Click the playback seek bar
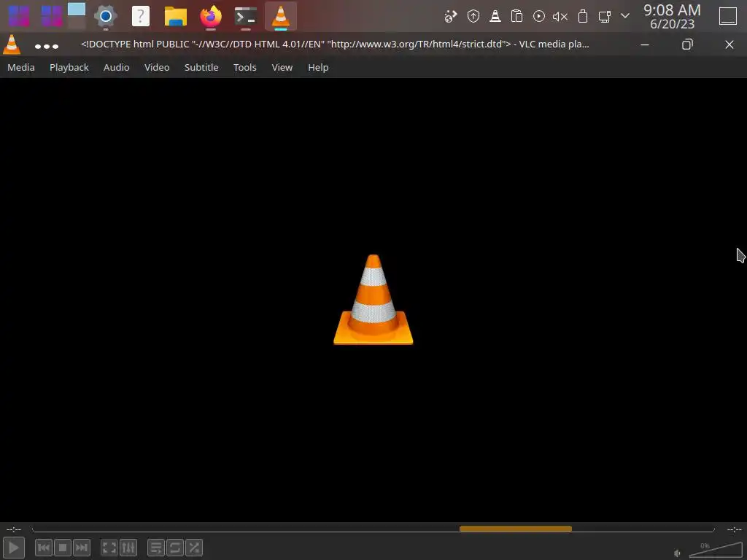This screenshot has height=560, width=747. point(373,529)
